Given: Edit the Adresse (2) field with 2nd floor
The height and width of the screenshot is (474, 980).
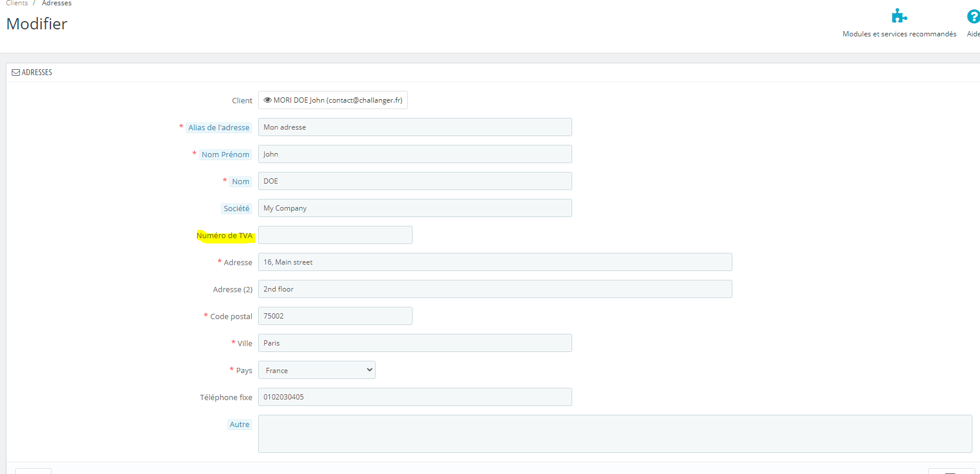Looking at the screenshot, I should (495, 289).
